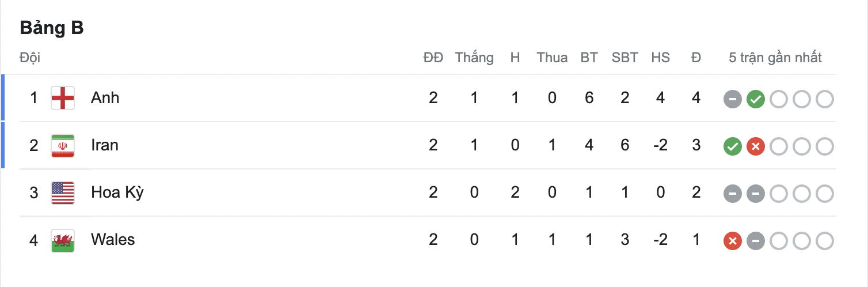Click Iran's red loss icon
This screenshot has width=868, height=287.
point(755,146)
